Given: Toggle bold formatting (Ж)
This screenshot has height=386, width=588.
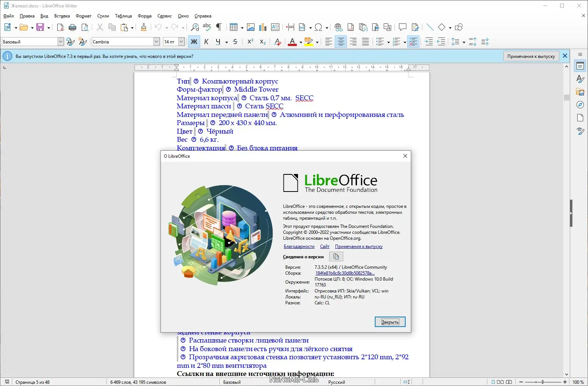Looking at the screenshot, I should pos(194,42).
